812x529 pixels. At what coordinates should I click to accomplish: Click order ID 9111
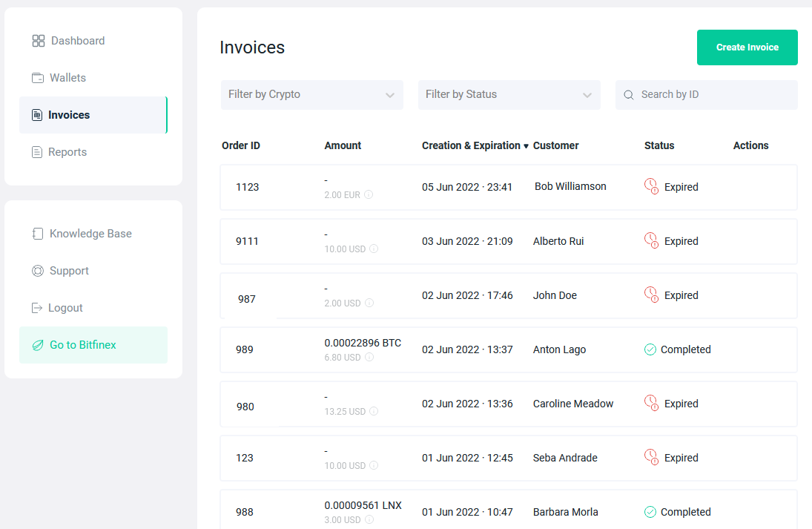click(247, 241)
